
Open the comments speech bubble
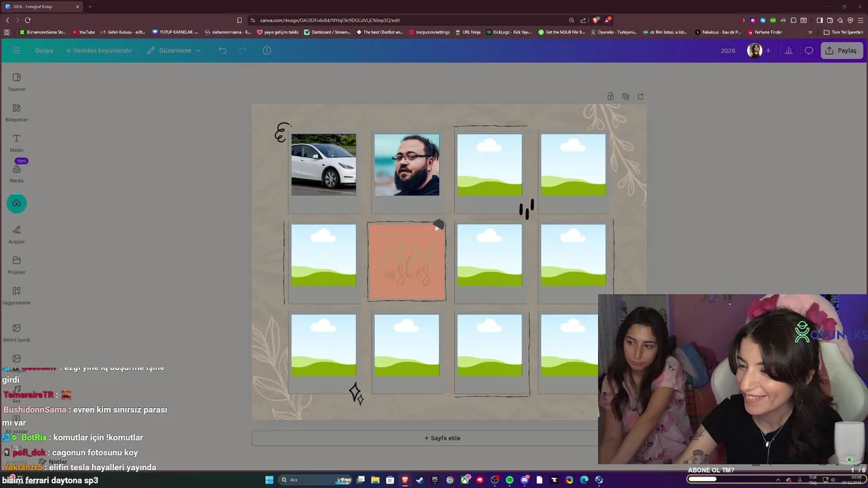pyautogui.click(x=809, y=50)
